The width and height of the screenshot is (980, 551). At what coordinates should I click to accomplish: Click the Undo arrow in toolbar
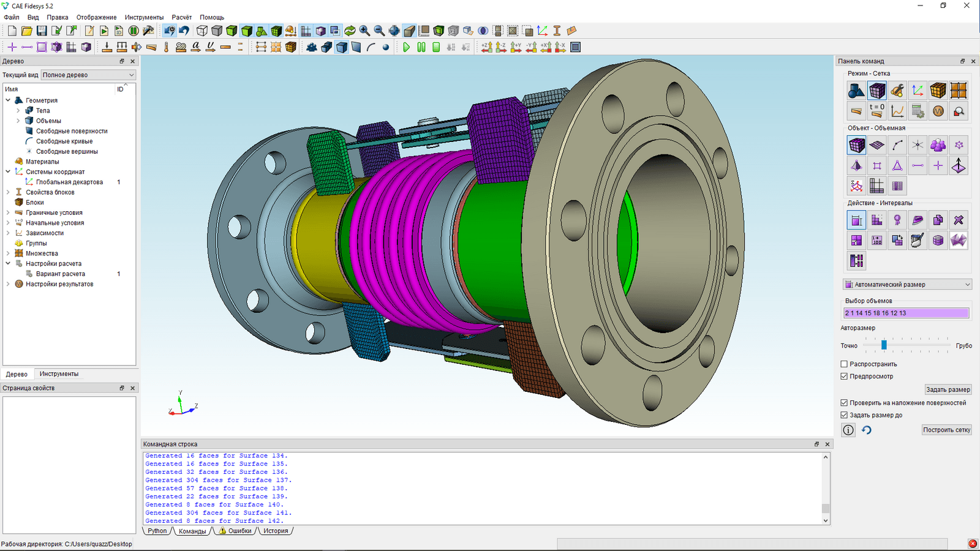pyautogui.click(x=184, y=31)
